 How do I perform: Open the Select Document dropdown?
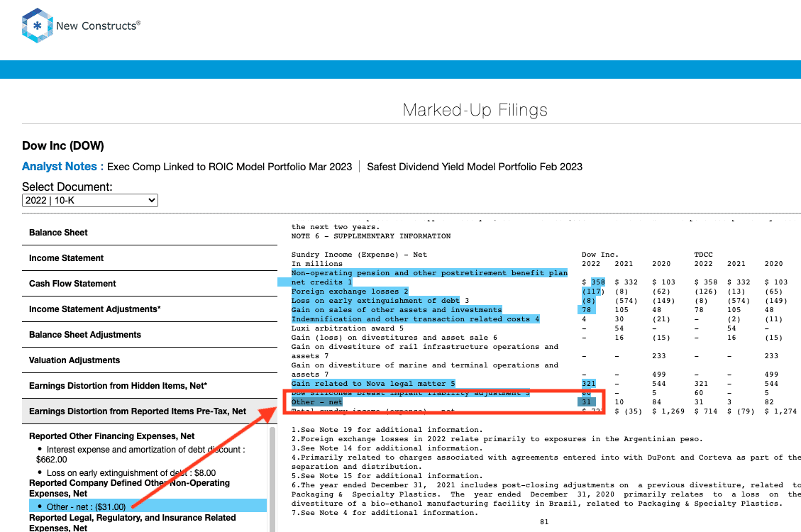click(90, 201)
